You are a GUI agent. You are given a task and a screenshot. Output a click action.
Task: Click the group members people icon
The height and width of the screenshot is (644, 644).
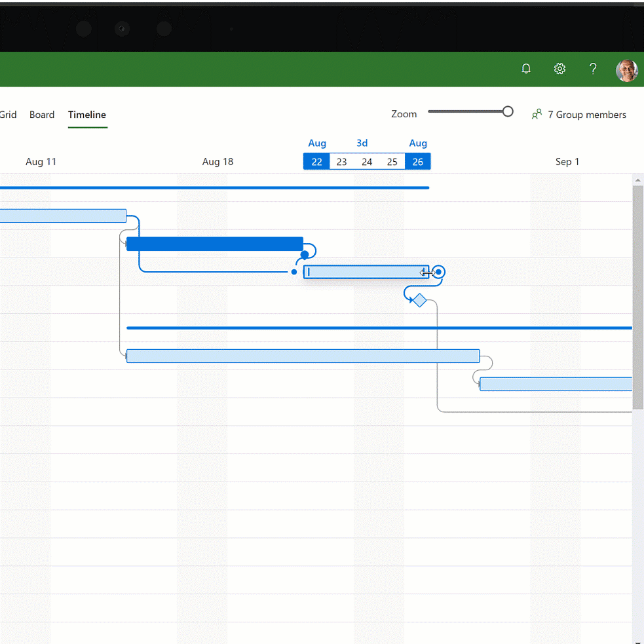pos(537,115)
